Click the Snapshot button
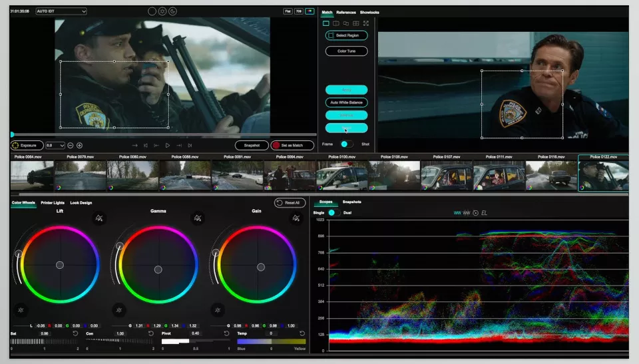Image resolution: width=639 pixels, height=364 pixels. 252,145
